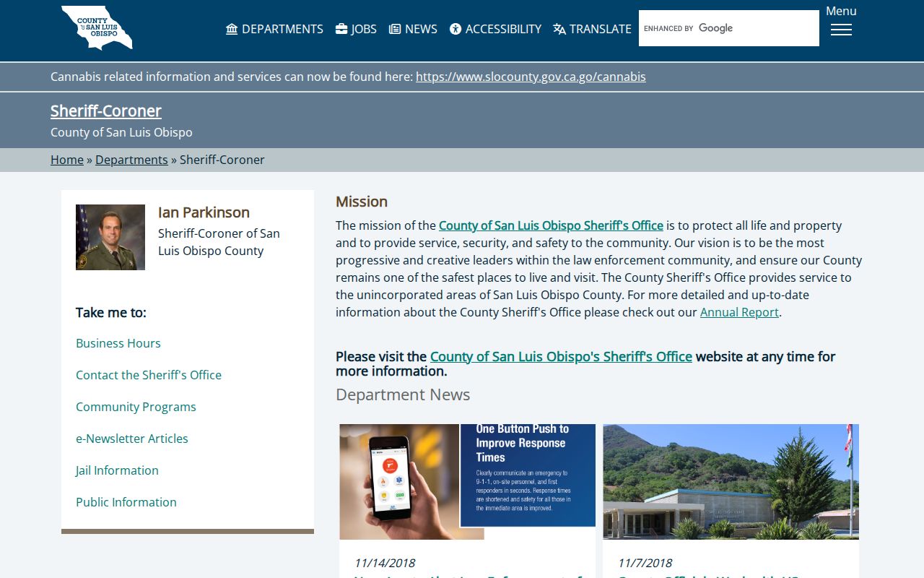
Task: Click the Ian Parkinson name heading
Action: coord(204,212)
